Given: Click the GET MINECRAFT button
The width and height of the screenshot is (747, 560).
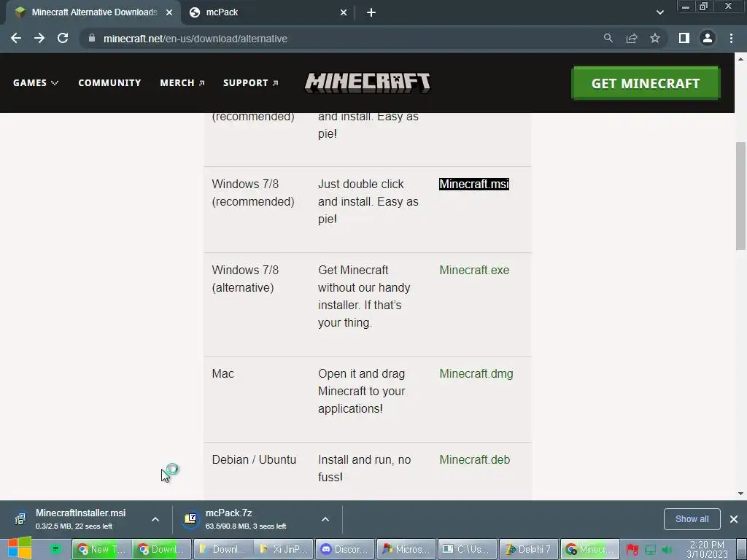Looking at the screenshot, I should point(646,83).
